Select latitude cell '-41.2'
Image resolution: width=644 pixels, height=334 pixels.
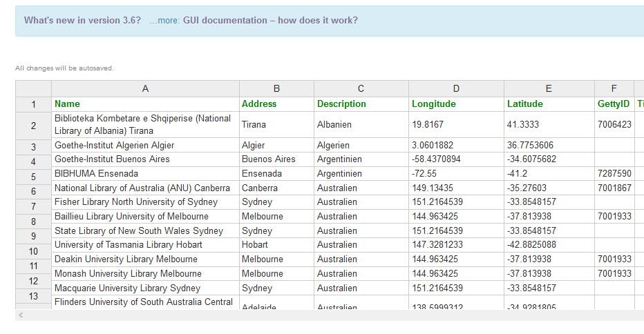click(549, 174)
